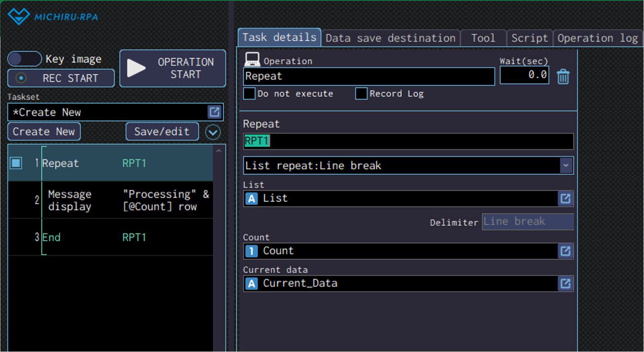
Task: Switch to the Data save destination tab
Action: [x=390, y=38]
